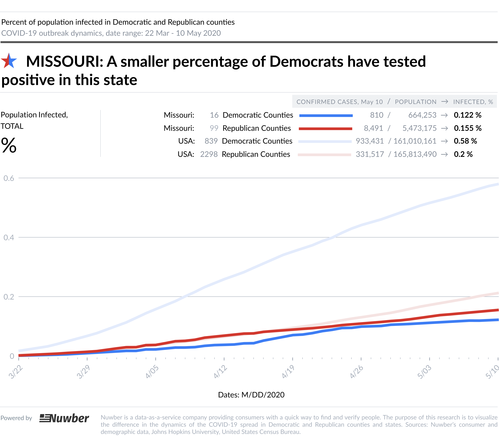Click the red and blue star icon
Screen dimensions: 499x448
coord(9,61)
